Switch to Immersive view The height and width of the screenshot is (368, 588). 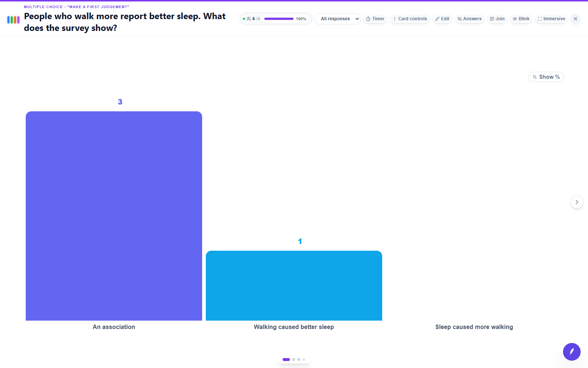551,19
